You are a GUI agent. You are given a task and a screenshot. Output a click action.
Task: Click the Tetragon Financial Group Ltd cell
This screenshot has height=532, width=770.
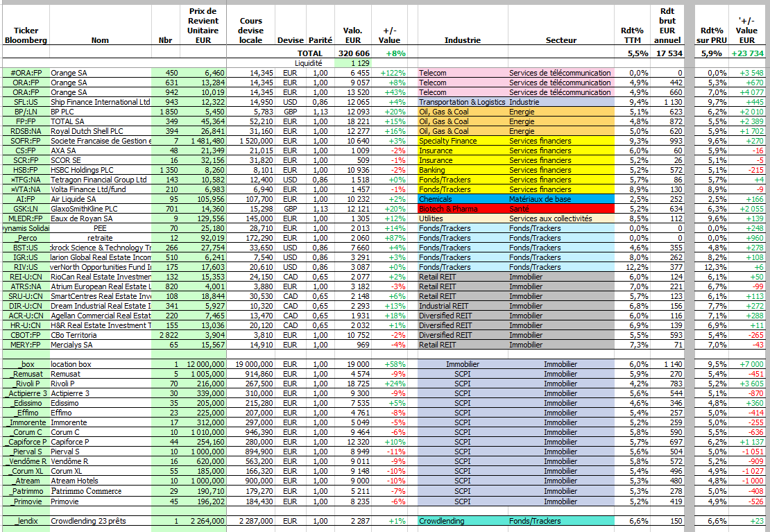pos(101,180)
